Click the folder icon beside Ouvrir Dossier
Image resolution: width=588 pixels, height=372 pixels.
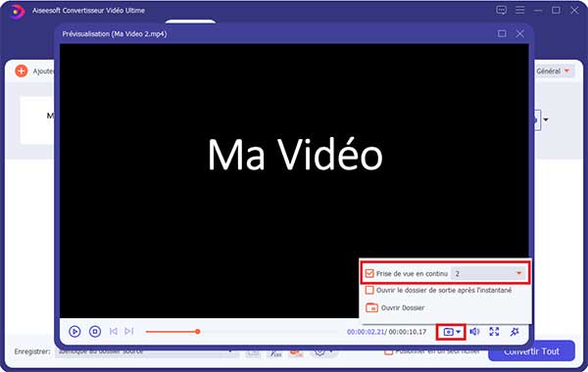(371, 307)
